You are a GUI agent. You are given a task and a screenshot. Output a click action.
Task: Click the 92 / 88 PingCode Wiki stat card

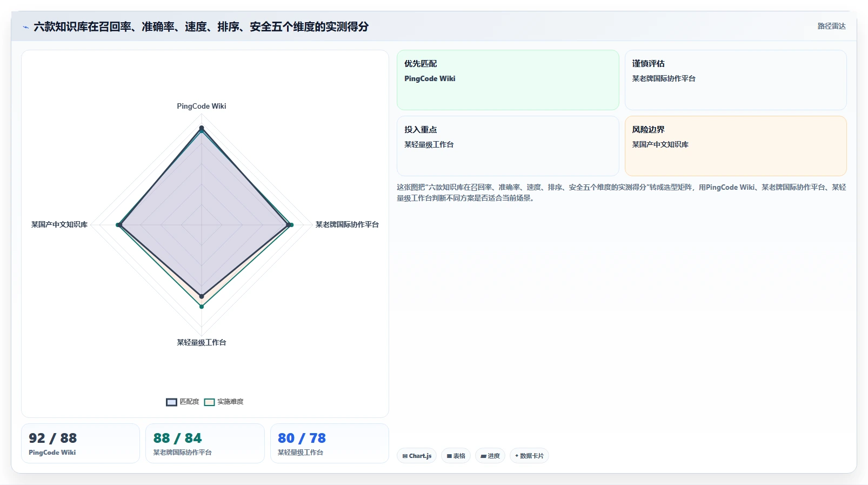81,443
